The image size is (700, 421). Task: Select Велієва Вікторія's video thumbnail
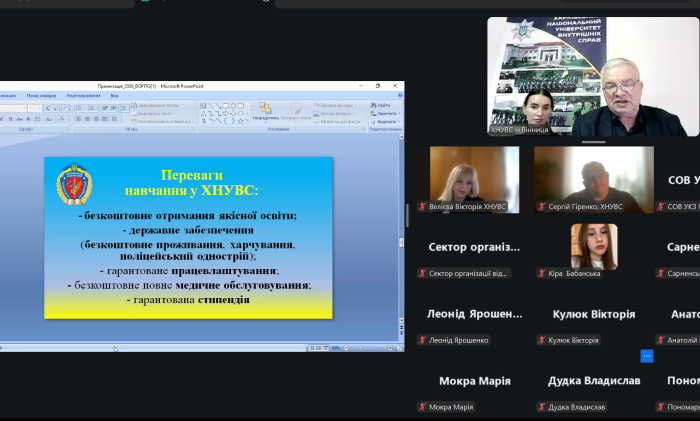click(x=474, y=180)
